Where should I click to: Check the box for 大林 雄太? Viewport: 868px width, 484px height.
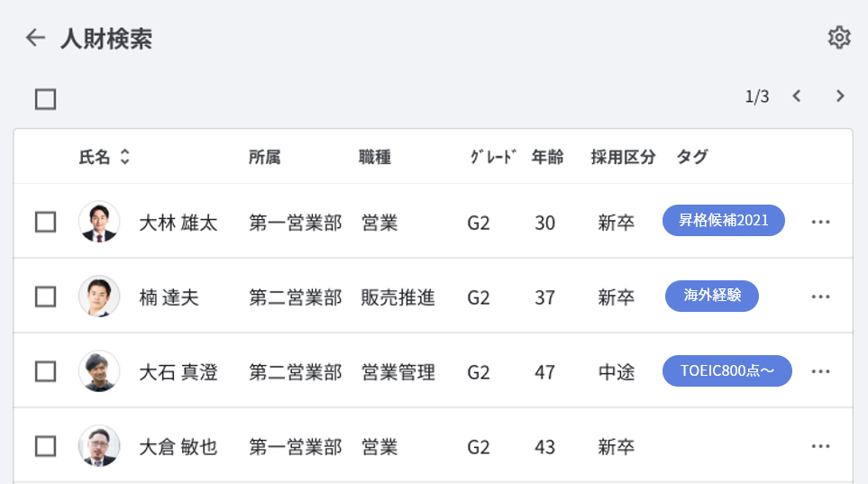[46, 222]
